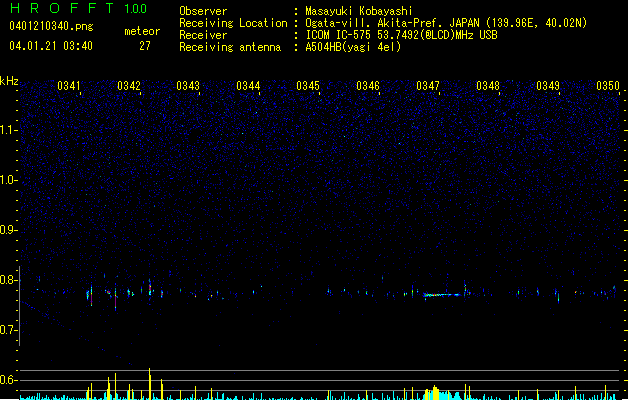The height and width of the screenshot is (400, 629).
Task: Click the 0.7 kHz axis label
Action: click(x=9, y=330)
